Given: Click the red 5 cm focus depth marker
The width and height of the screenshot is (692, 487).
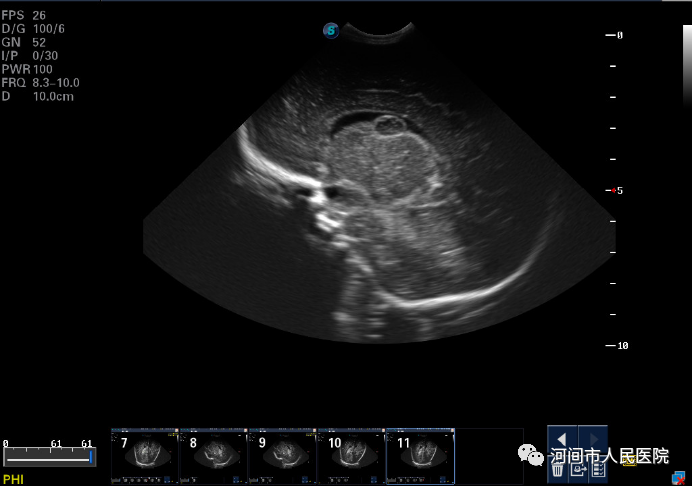Looking at the screenshot, I should (x=615, y=190).
